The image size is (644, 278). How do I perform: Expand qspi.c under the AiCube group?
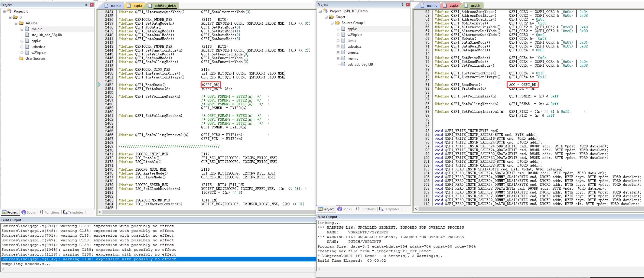22,41
